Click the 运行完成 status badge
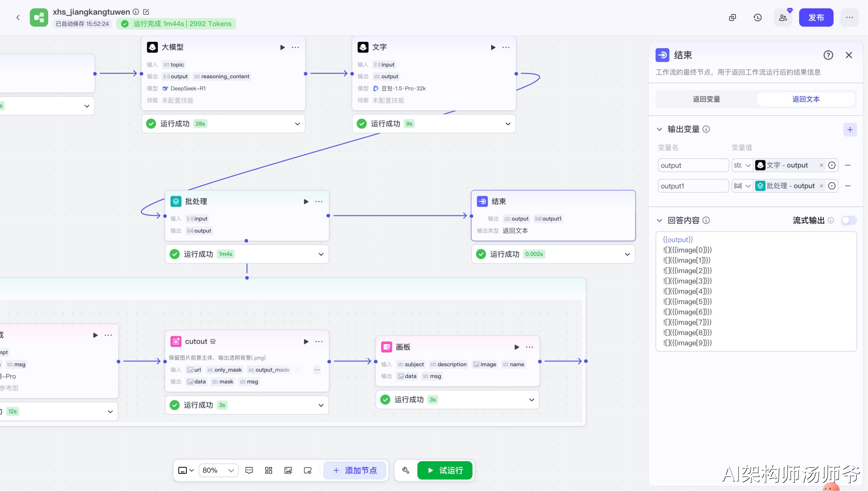Viewport: 868px width, 491px height. (176, 24)
